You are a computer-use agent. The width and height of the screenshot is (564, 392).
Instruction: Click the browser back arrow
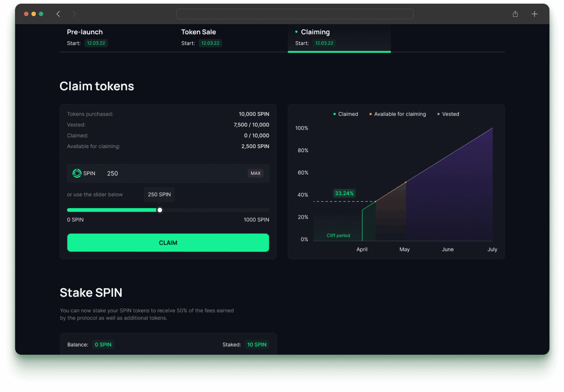(x=58, y=14)
